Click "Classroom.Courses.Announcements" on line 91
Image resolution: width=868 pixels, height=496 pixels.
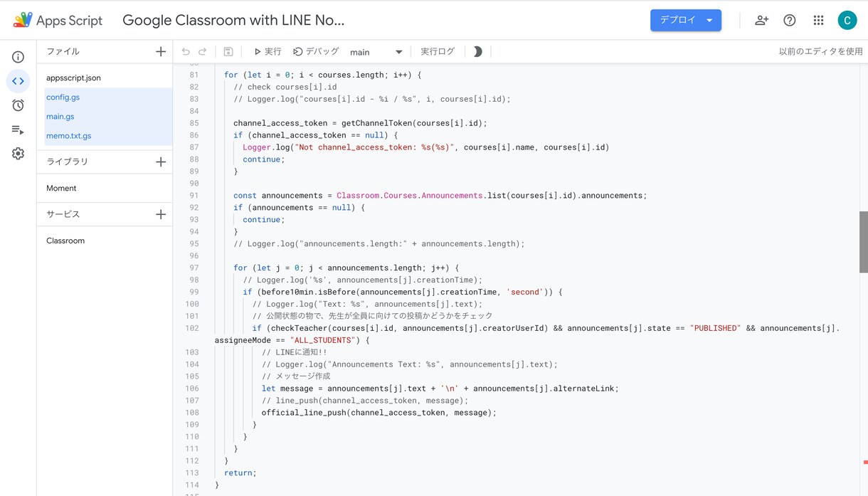(409, 196)
